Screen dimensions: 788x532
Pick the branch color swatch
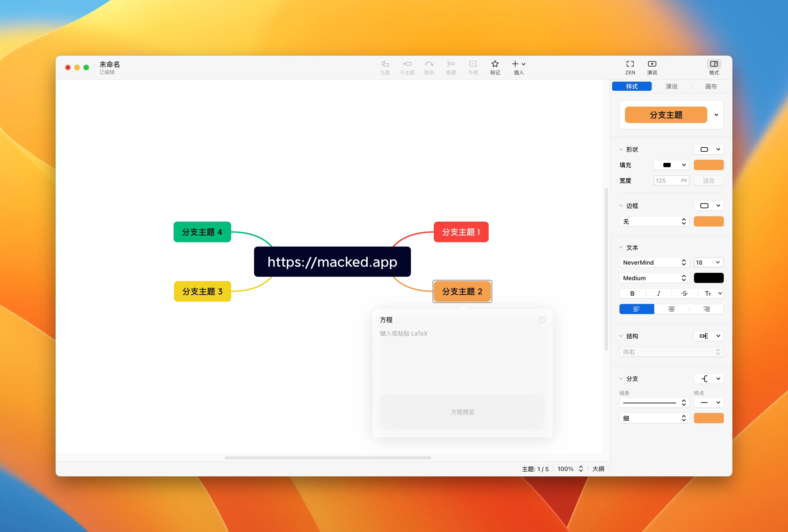pyautogui.click(x=709, y=418)
